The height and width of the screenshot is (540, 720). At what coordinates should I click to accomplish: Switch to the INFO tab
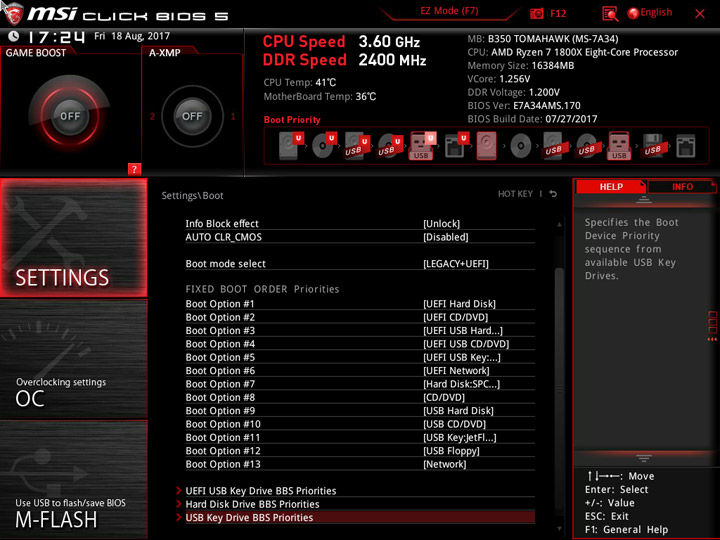pyautogui.click(x=682, y=186)
